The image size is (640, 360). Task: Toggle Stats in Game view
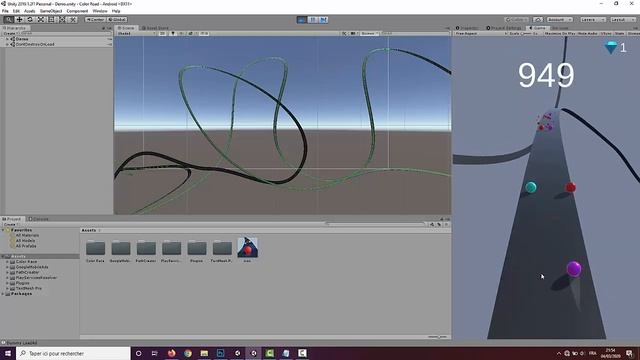click(x=619, y=33)
